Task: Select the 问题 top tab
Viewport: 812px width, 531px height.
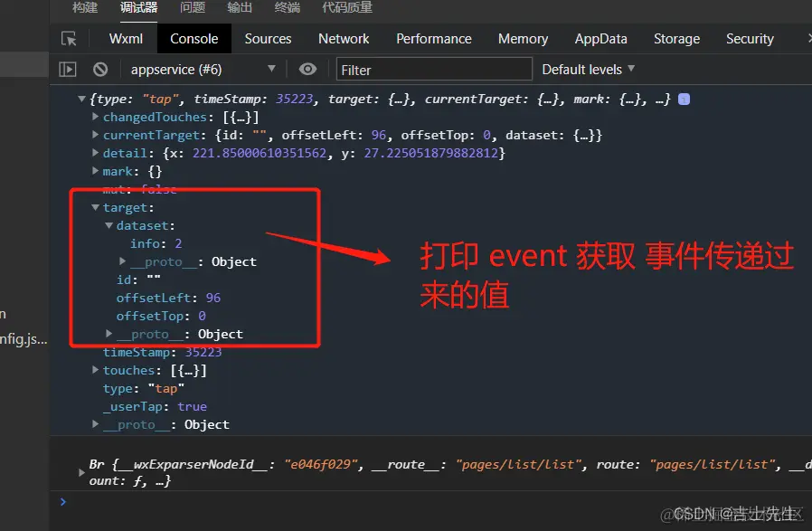Action: (193, 7)
